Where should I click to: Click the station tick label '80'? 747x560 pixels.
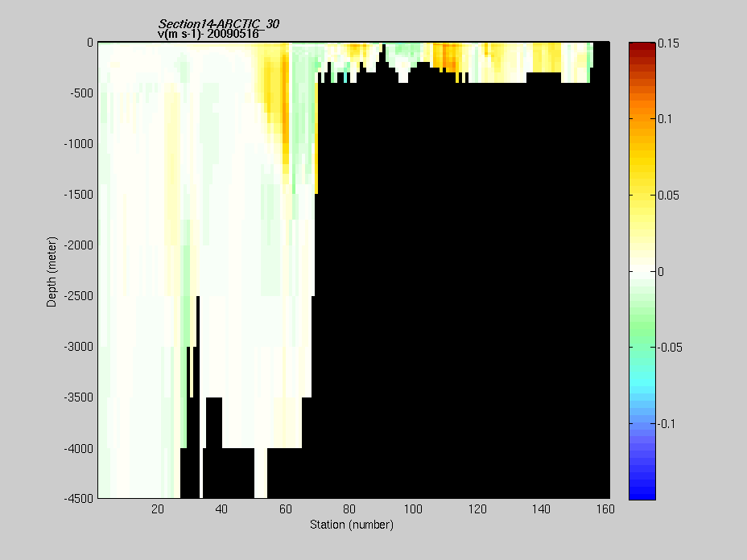pyautogui.click(x=349, y=509)
